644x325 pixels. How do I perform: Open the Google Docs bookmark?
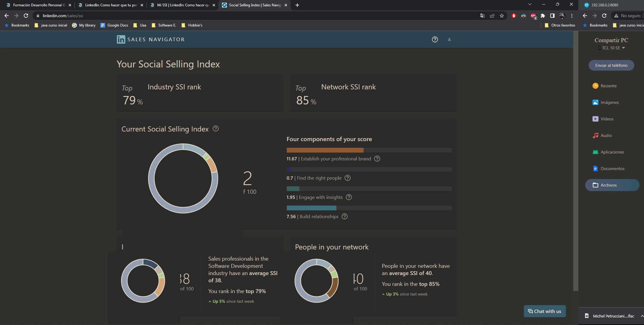(x=114, y=25)
